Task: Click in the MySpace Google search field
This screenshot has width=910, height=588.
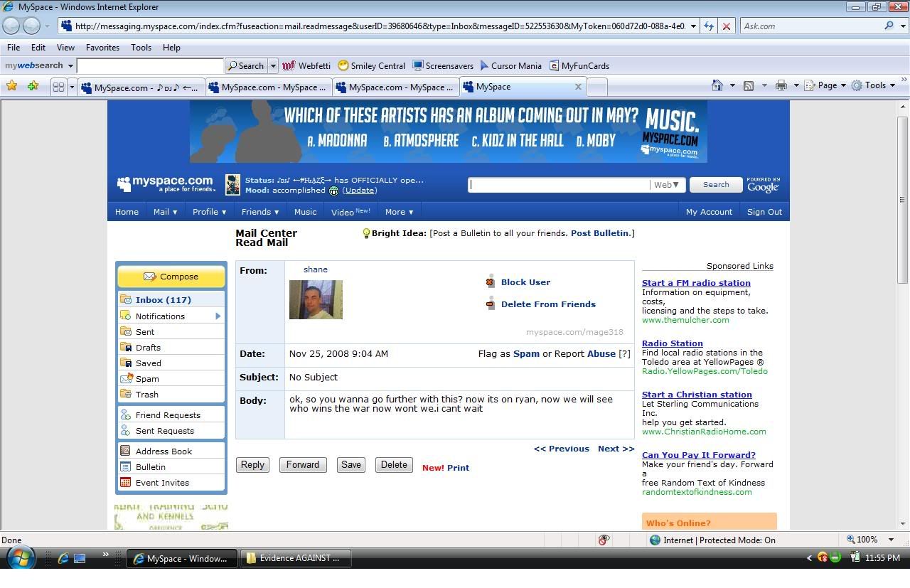Action: click(559, 185)
